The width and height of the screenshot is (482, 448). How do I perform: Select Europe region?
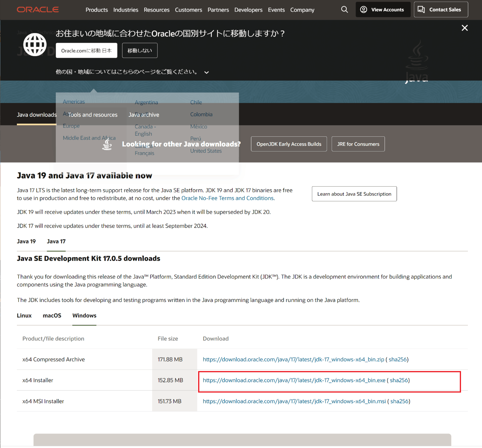pyautogui.click(x=71, y=126)
